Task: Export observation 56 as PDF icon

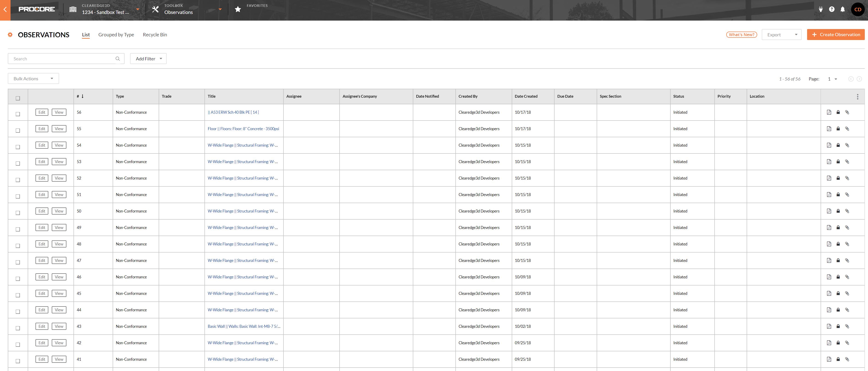Action: coord(829,113)
